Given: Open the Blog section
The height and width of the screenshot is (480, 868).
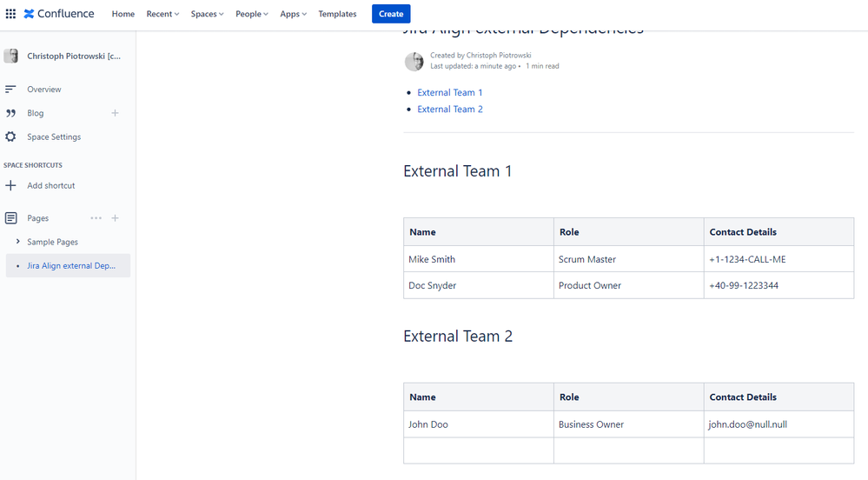Looking at the screenshot, I should click(36, 113).
